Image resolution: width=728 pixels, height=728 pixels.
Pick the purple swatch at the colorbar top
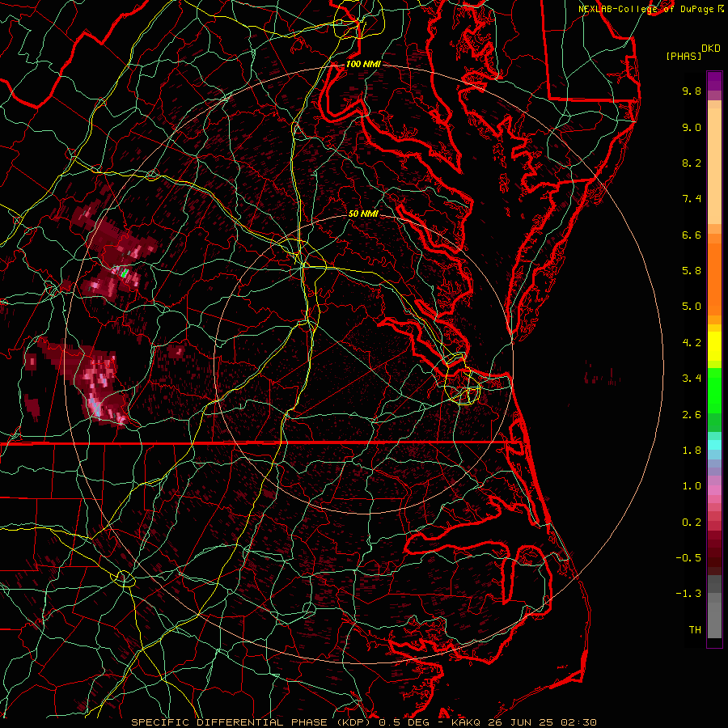coord(714,81)
